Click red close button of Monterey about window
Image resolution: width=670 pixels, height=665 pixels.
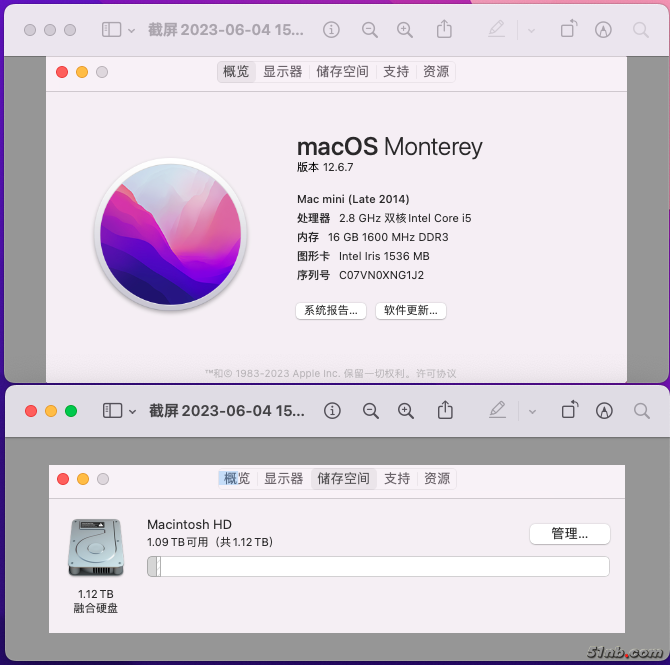tap(62, 72)
